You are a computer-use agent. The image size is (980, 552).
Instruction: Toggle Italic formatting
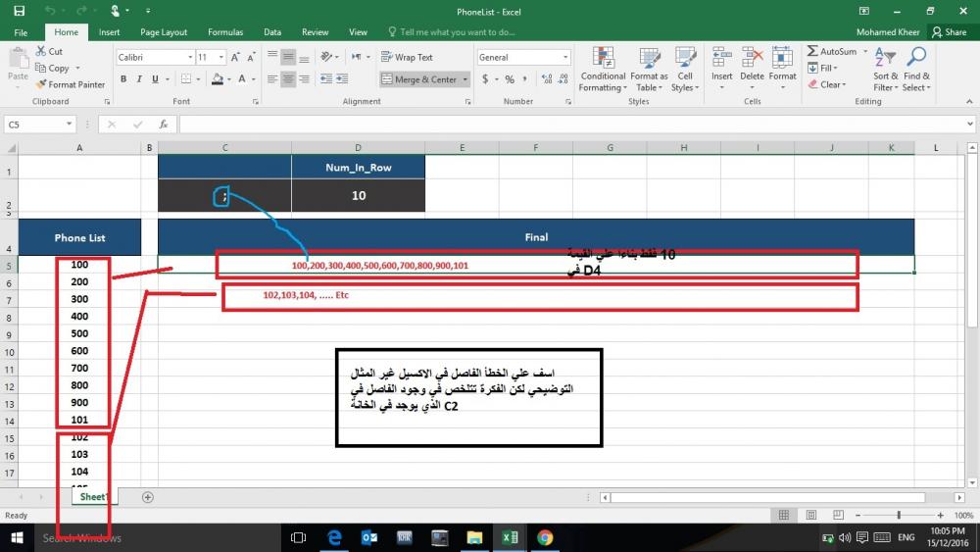[139, 78]
